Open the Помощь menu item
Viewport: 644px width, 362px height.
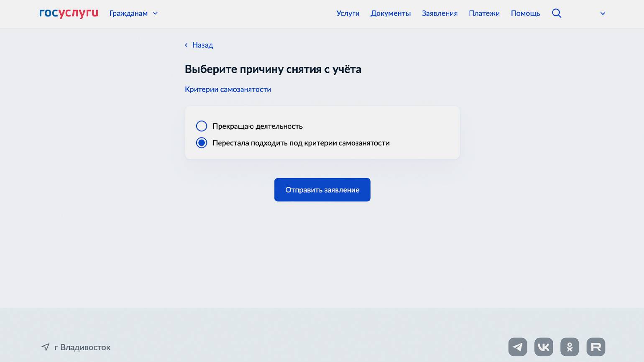(525, 13)
